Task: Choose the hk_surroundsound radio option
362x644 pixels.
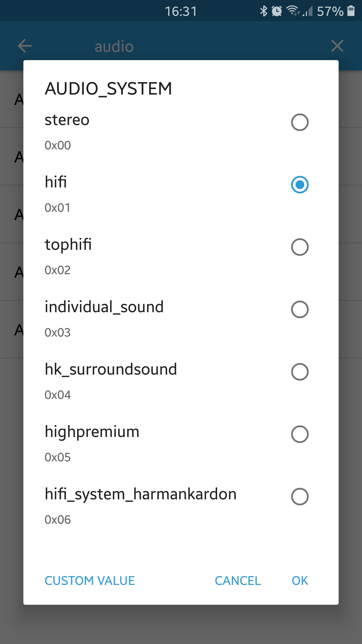Action: [x=300, y=372]
